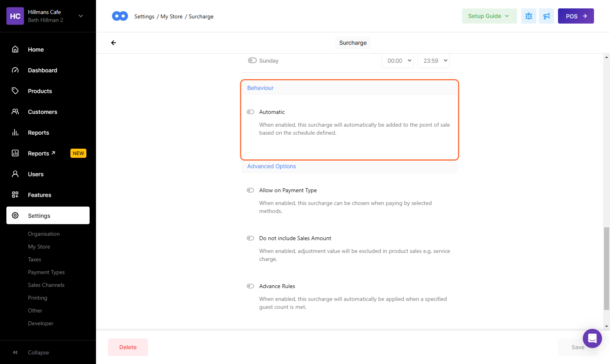Enable the Automatic surcharge toggle
Screen dimensions: 610x364
pos(250,112)
